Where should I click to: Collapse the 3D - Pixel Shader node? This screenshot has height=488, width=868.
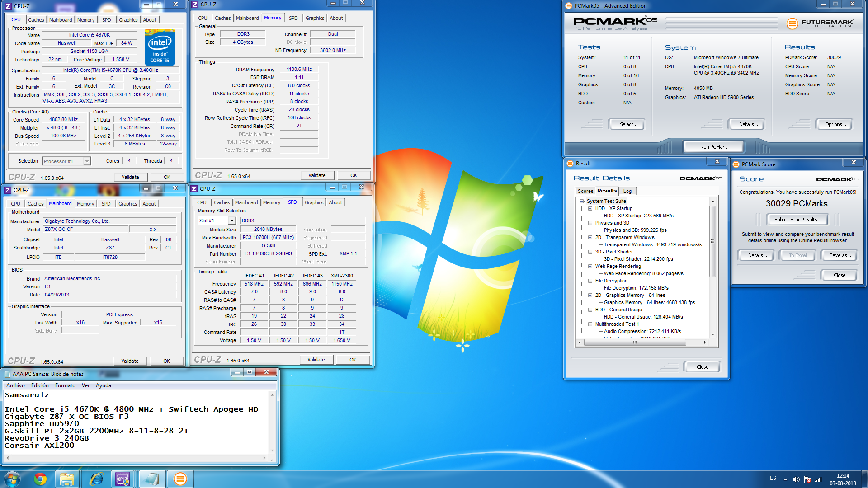(590, 252)
